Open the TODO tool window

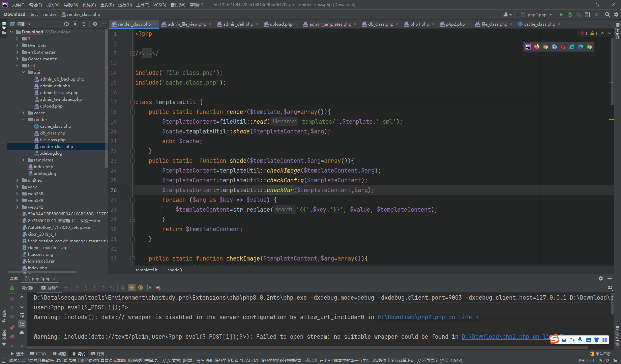38,354
